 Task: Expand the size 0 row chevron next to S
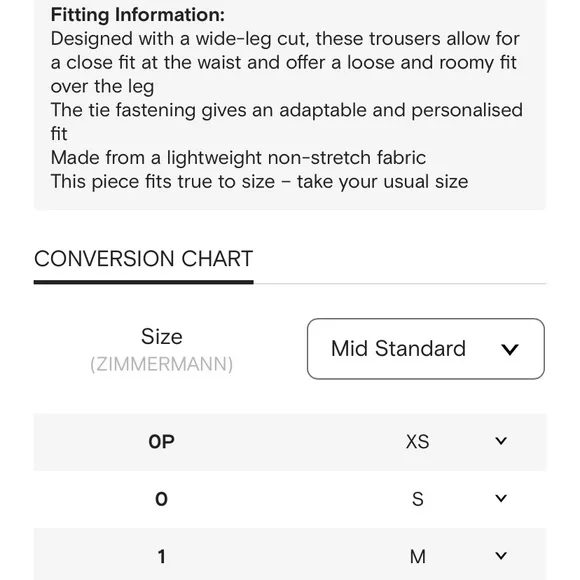(501, 498)
